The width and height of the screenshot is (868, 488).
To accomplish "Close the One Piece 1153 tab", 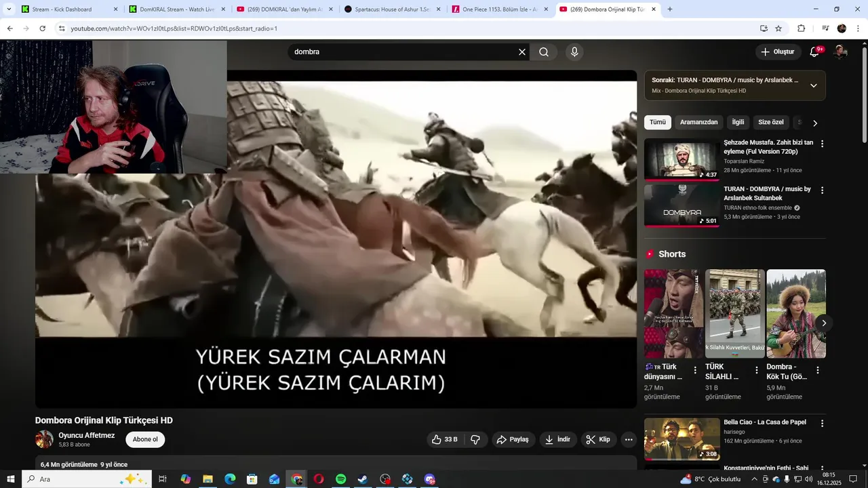I will (546, 9).
